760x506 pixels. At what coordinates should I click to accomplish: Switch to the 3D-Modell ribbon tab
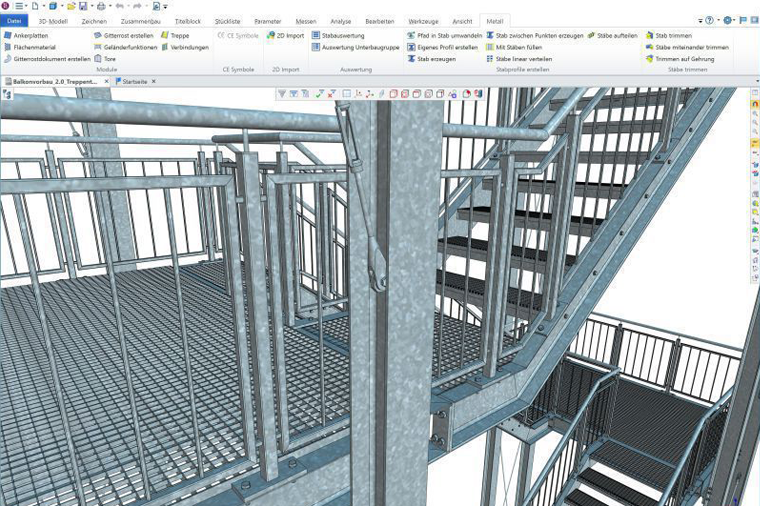pyautogui.click(x=54, y=20)
